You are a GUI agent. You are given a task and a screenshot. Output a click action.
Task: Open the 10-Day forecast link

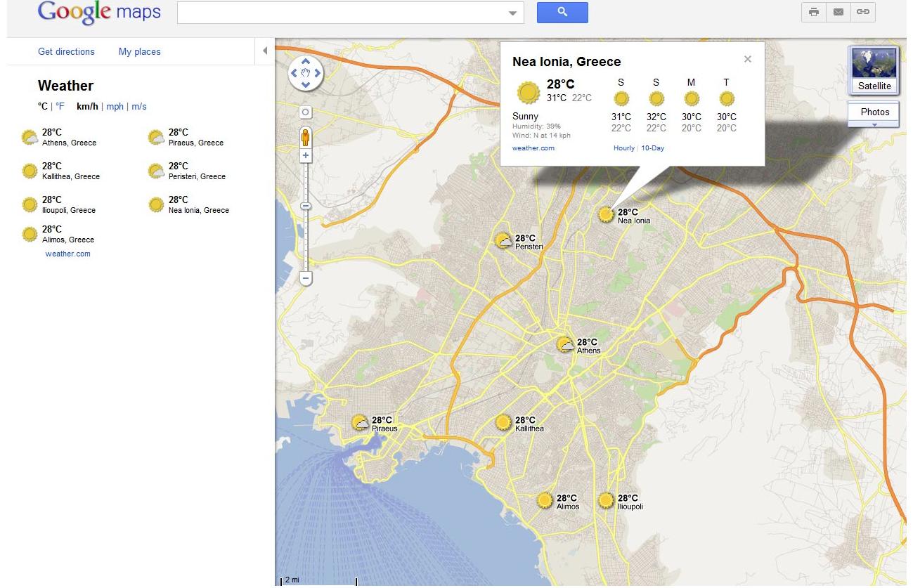652,148
